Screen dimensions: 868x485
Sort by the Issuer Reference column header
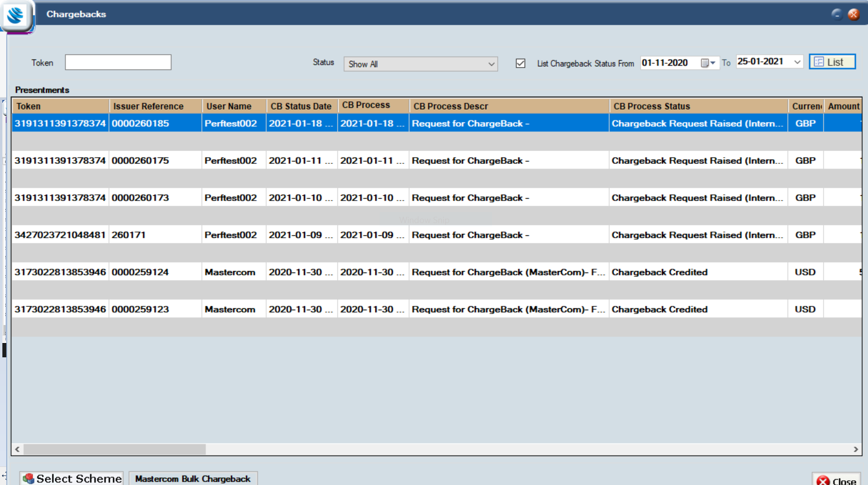156,106
